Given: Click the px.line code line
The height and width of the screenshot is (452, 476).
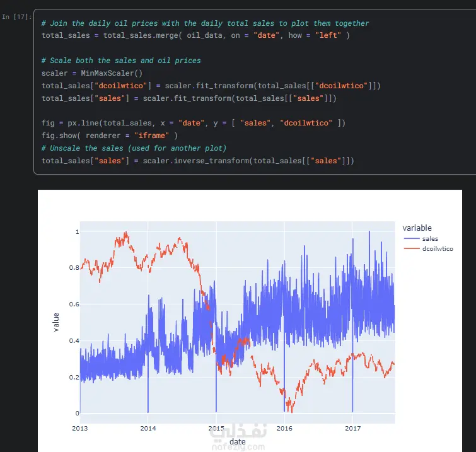Looking at the screenshot, I should [x=193, y=123].
